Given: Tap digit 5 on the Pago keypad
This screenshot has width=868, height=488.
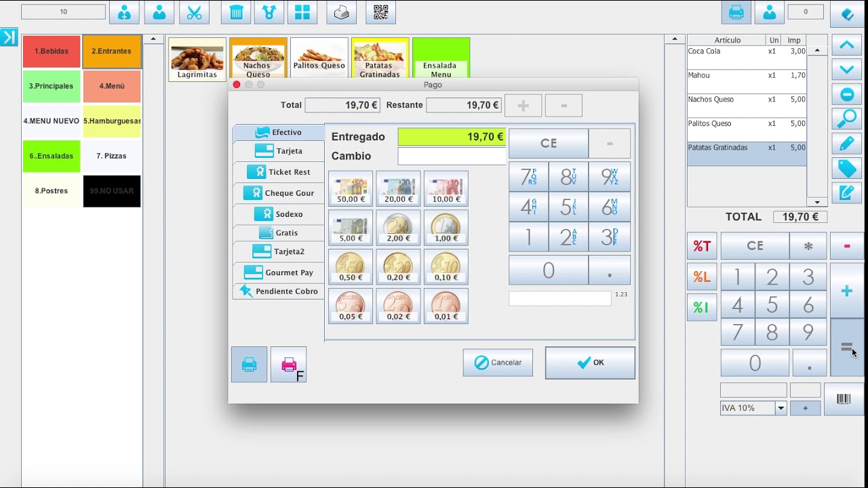Looking at the screenshot, I should 568,207.
